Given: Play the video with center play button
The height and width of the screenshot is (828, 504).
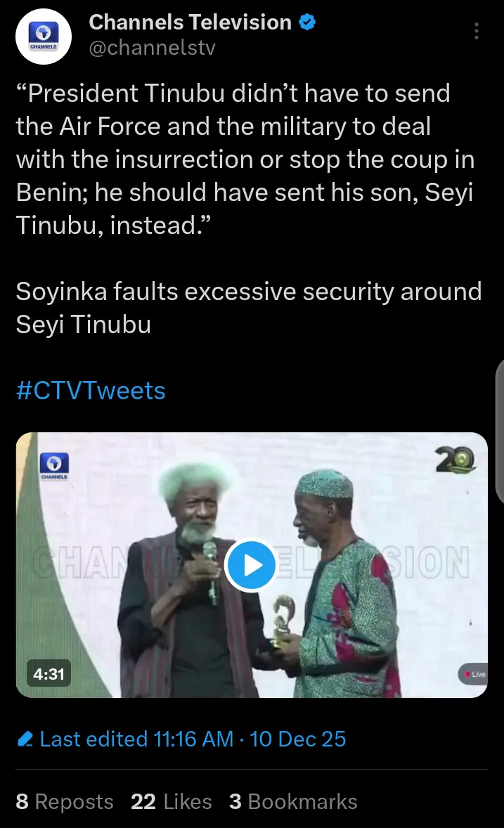Looking at the screenshot, I should point(252,565).
